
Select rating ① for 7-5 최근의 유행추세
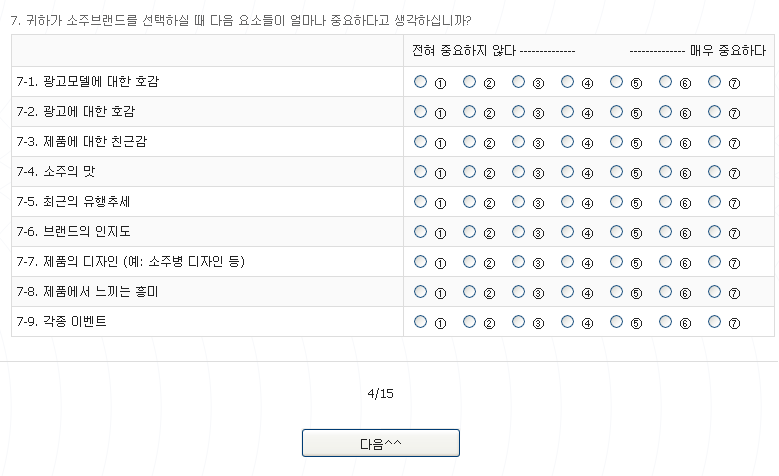[420, 202]
